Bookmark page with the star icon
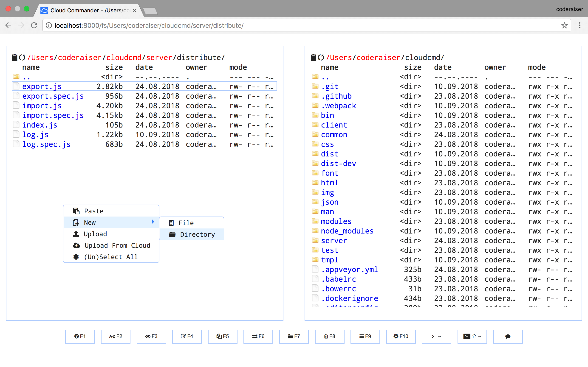588x367 pixels. [x=564, y=25]
